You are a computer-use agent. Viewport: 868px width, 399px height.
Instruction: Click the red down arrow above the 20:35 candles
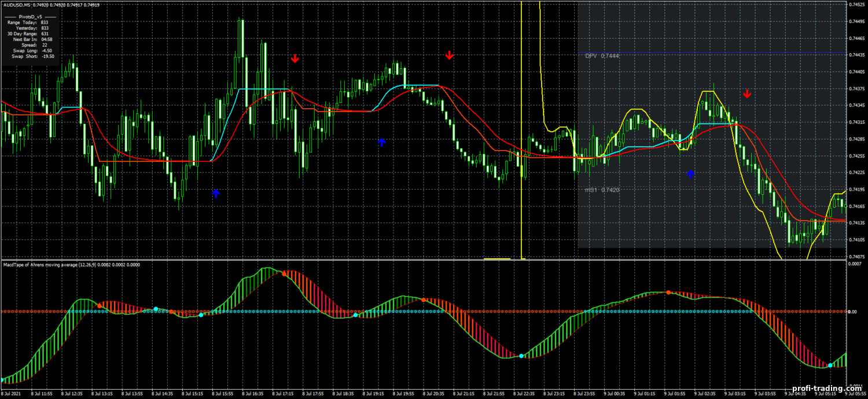pyautogui.click(x=450, y=56)
